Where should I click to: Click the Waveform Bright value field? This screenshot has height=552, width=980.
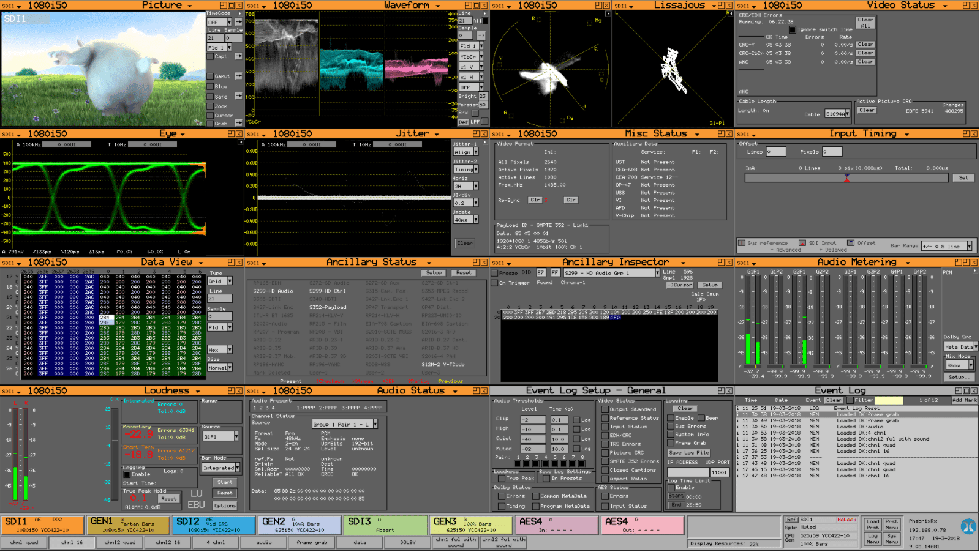pyautogui.click(x=483, y=96)
